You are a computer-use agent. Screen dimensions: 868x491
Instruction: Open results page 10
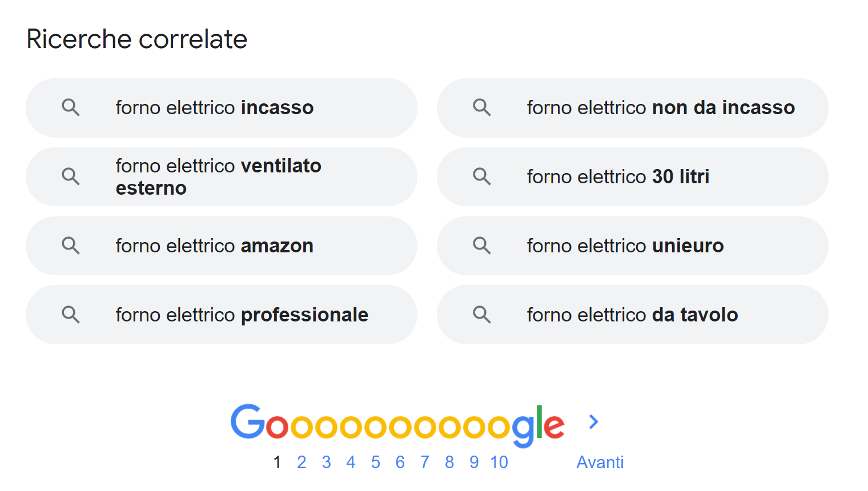point(499,462)
